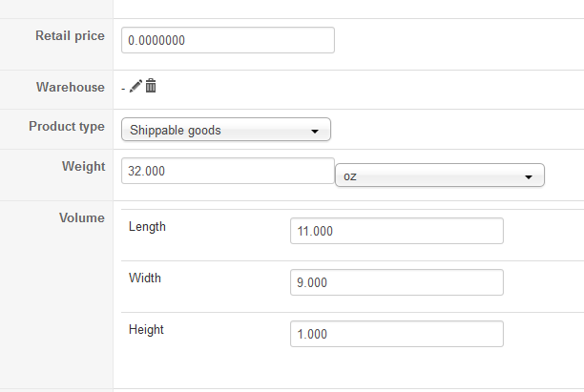Click the arrow on the oz selector
Screen dimensions: 584x392
(528, 177)
